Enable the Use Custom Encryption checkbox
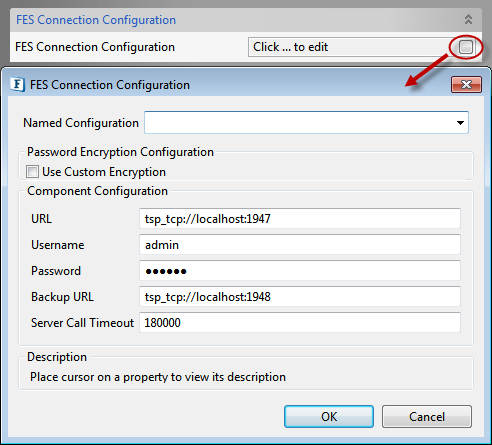This screenshot has width=492, height=445. point(32,172)
